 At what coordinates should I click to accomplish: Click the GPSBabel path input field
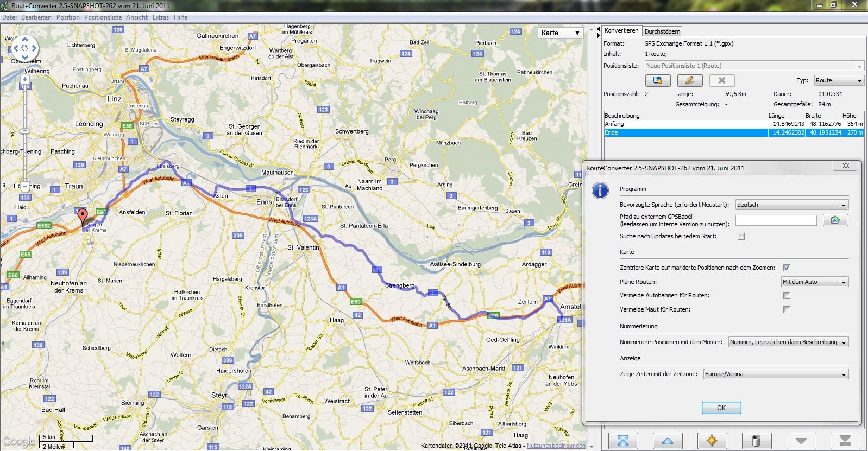(x=776, y=220)
